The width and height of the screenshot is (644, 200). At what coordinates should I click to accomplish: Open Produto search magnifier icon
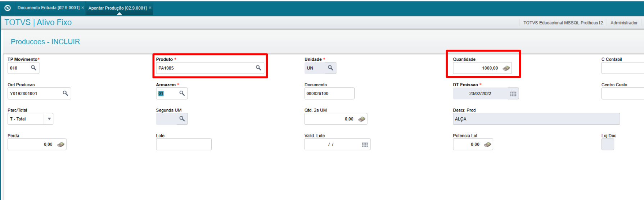tap(258, 68)
